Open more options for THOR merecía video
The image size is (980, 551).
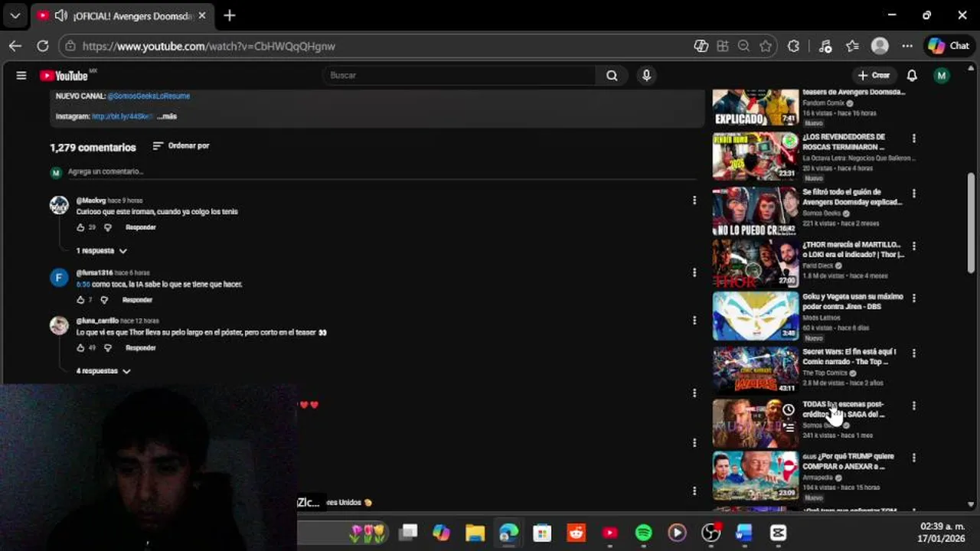[x=913, y=246]
